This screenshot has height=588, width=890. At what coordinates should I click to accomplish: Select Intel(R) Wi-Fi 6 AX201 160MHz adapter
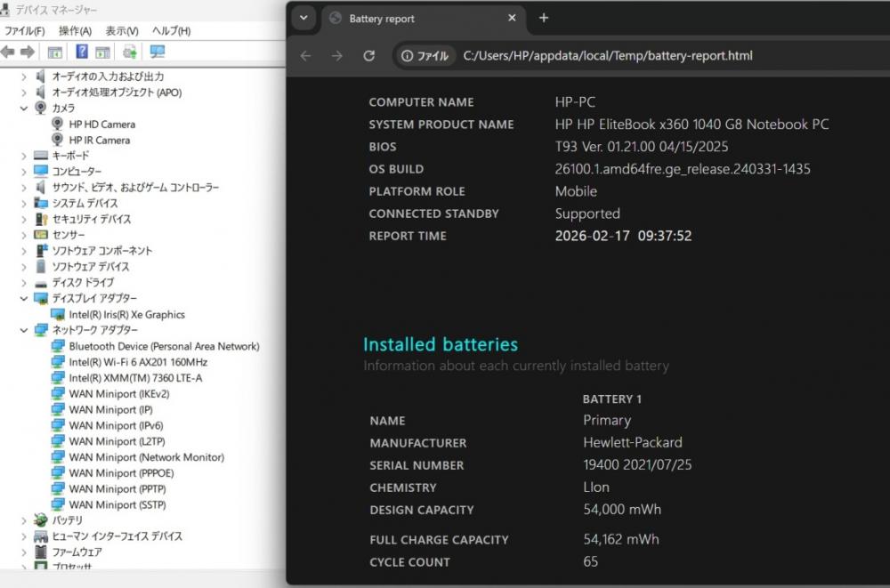pos(138,362)
